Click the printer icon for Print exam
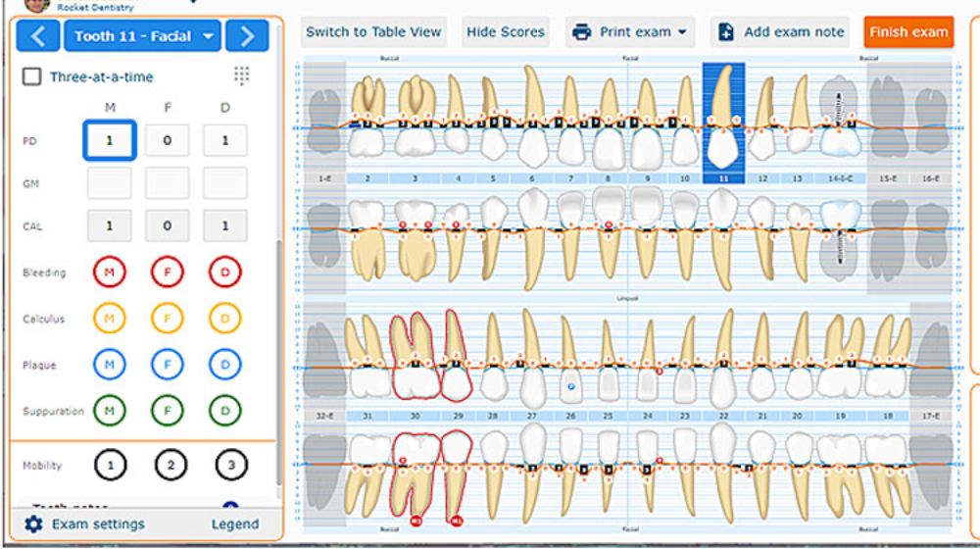The height and width of the screenshot is (549, 980). [x=582, y=32]
